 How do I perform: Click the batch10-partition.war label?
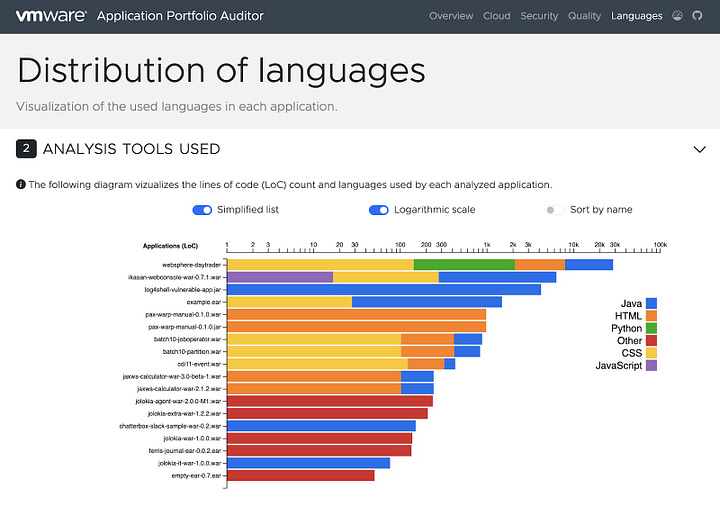192,352
